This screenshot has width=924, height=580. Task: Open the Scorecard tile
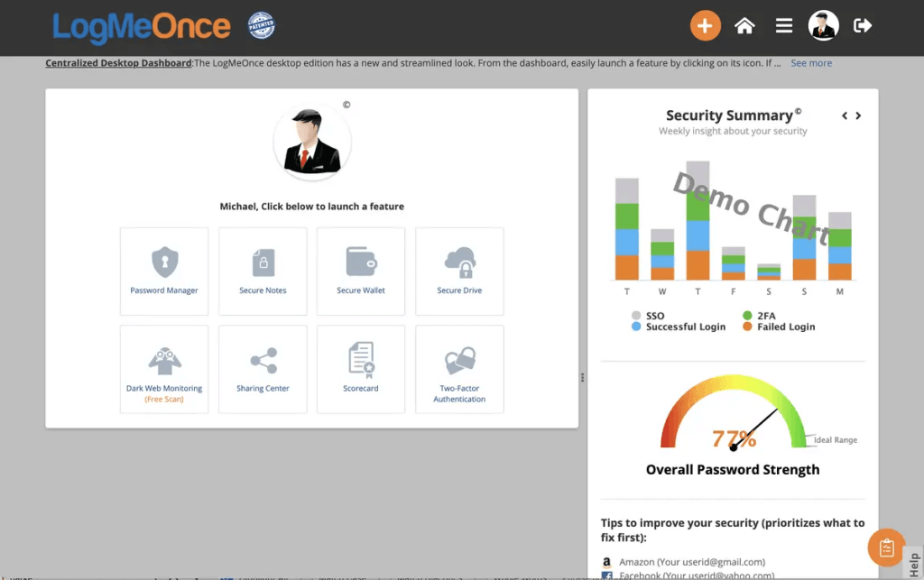[x=361, y=369]
